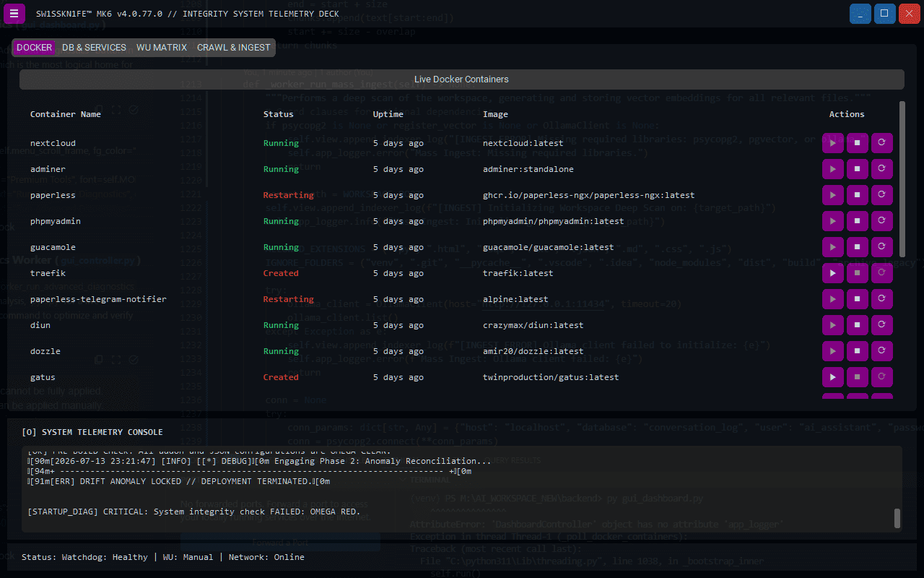
Task: Click the Created status of gatus
Action: [281, 377]
